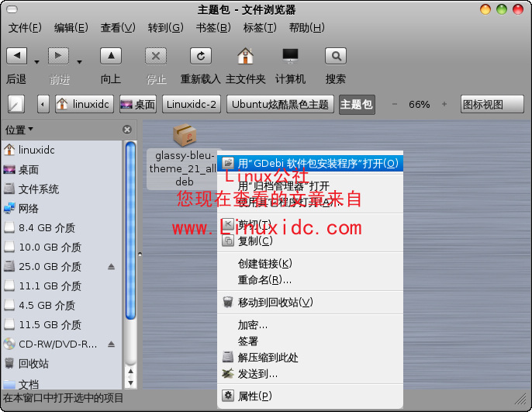The image size is (532, 412).
Task: Select the 10.0 GB 介质 volume
Action: click(x=62, y=247)
